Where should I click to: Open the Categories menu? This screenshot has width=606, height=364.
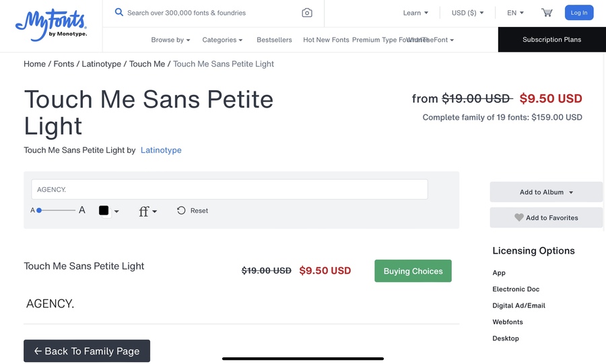(222, 40)
